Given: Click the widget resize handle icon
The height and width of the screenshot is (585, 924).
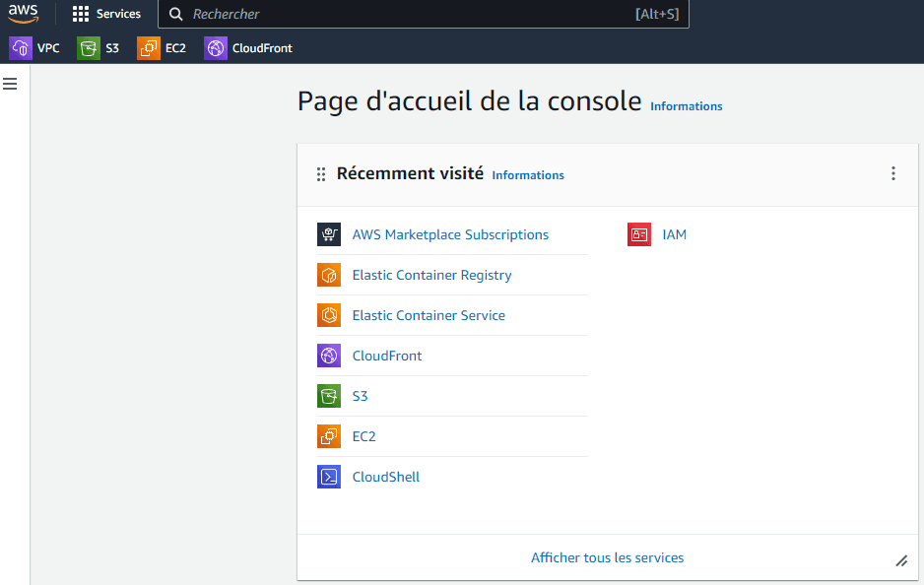Looking at the screenshot, I should (901, 560).
